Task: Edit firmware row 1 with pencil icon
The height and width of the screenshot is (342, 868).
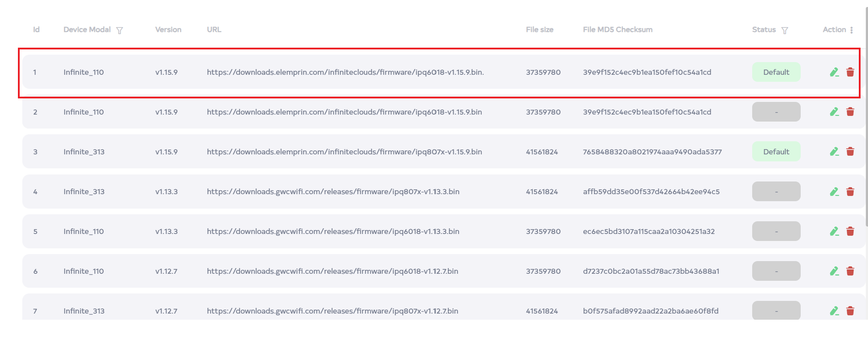Action: pos(834,72)
